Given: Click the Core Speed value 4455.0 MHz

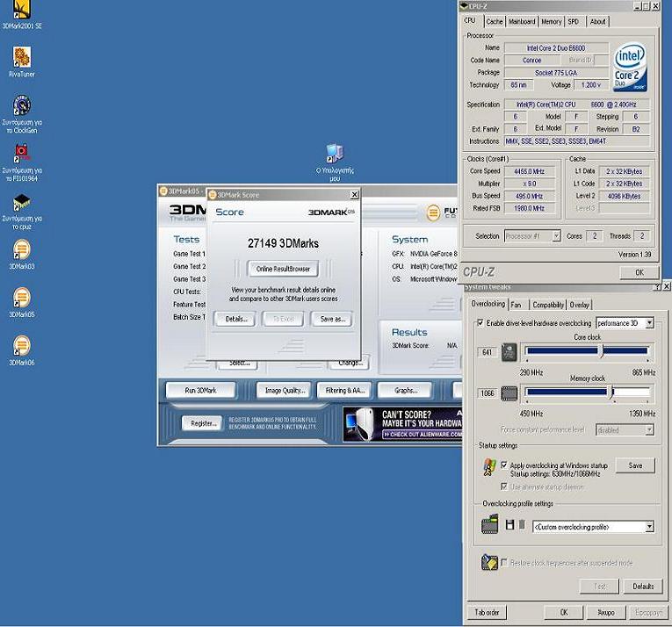Looking at the screenshot, I should 529,171.
